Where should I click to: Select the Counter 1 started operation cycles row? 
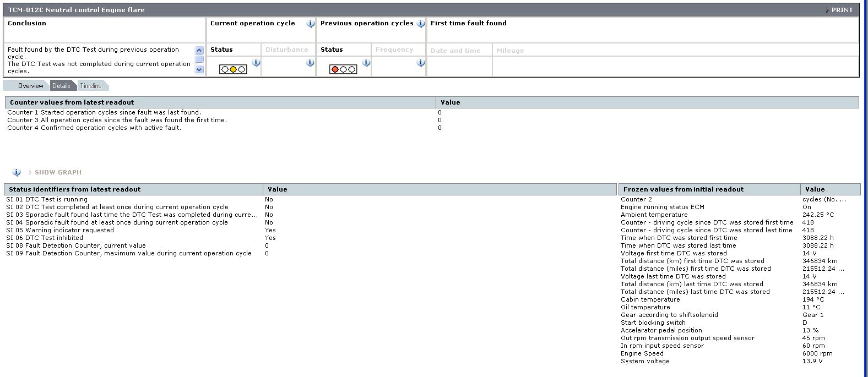104,112
